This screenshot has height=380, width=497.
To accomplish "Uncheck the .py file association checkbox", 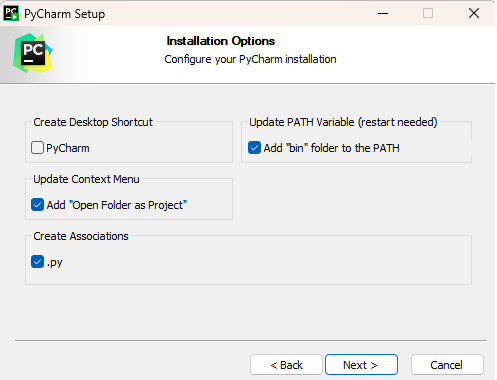I will pyautogui.click(x=37, y=262).
